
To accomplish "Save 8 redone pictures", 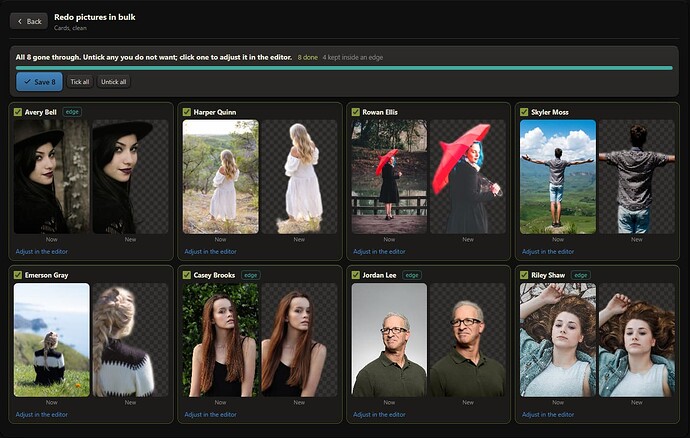I will pos(40,82).
